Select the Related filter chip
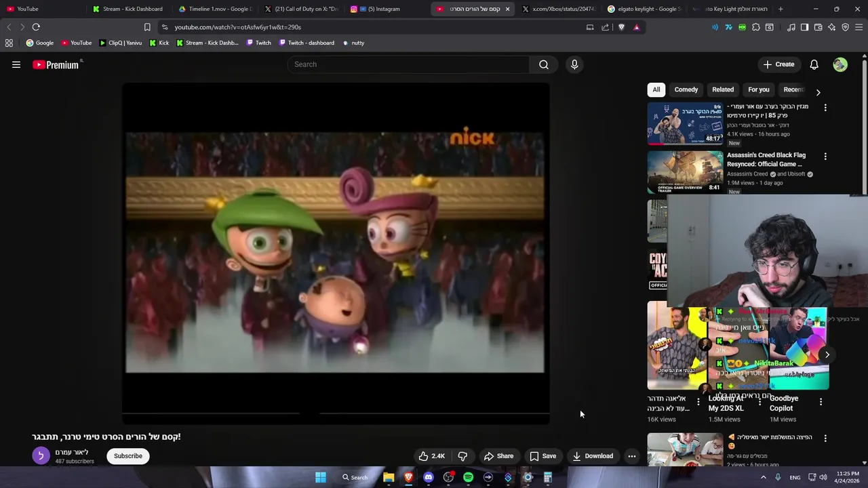 click(x=723, y=89)
